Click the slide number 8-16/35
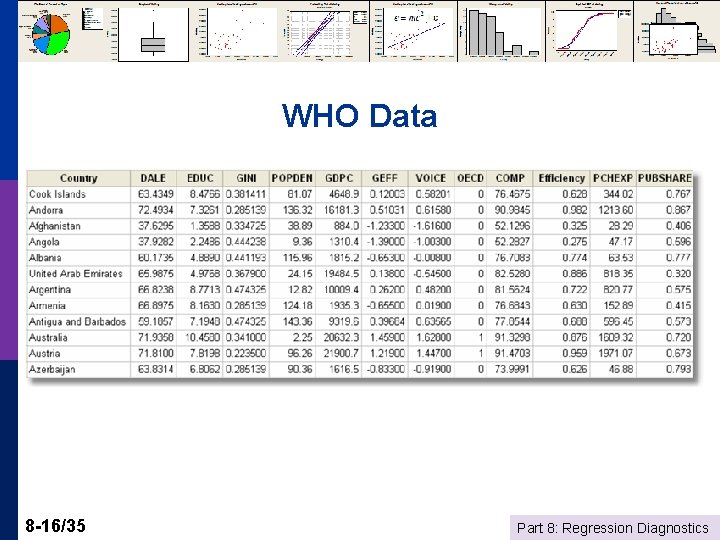This screenshot has width=720, height=540. tap(56, 525)
